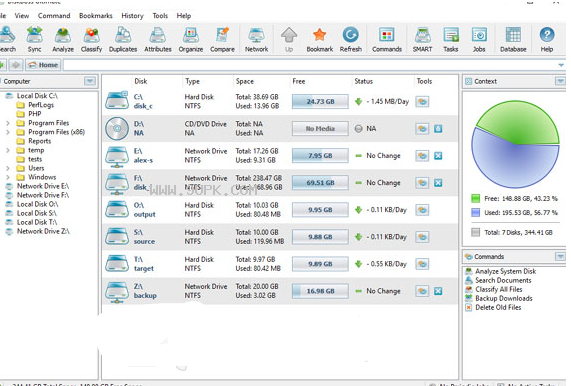Expand the Program Files (x86) folder
Image resolution: width=571 pixels, height=386 pixels.
(x=8, y=132)
